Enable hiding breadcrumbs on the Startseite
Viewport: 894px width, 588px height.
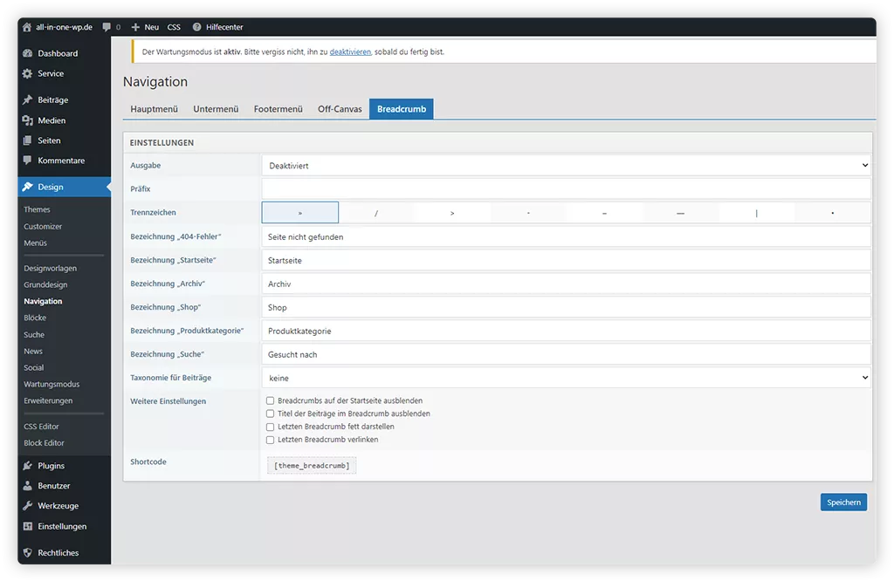coord(271,400)
